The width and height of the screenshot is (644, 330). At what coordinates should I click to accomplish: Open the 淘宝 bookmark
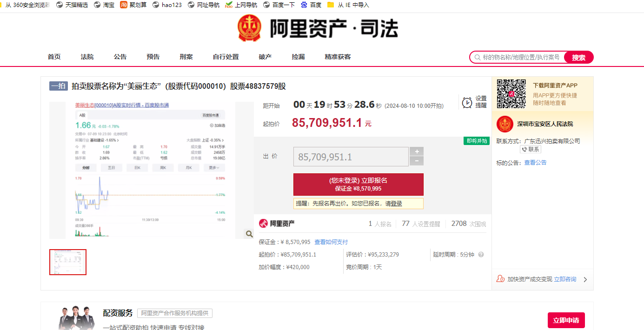click(x=104, y=5)
